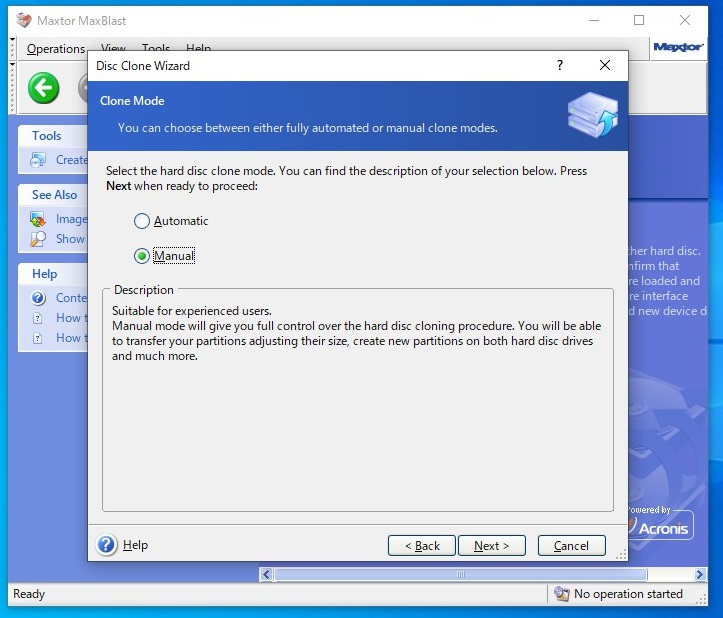Open the Tools menu in MaxBlast
The image size is (723, 618).
pos(156,47)
